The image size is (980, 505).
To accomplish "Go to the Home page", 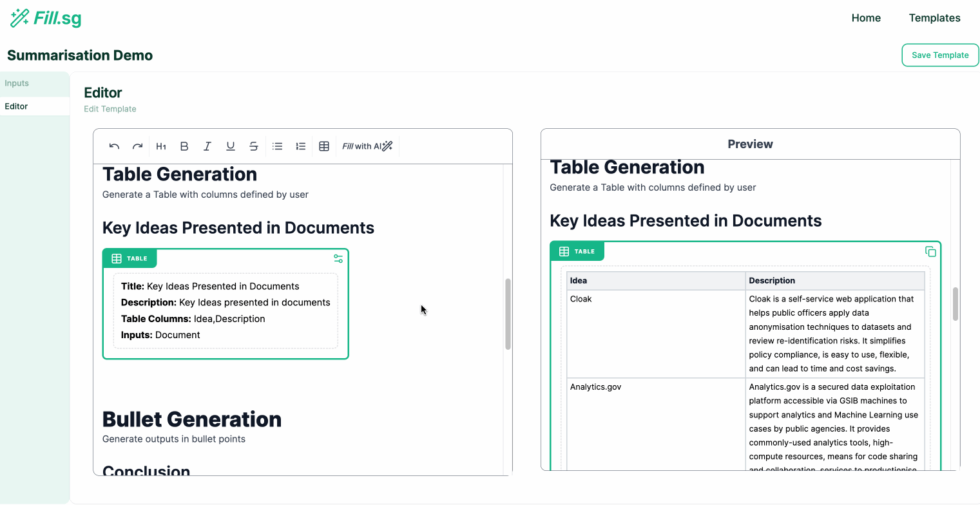I will point(866,18).
